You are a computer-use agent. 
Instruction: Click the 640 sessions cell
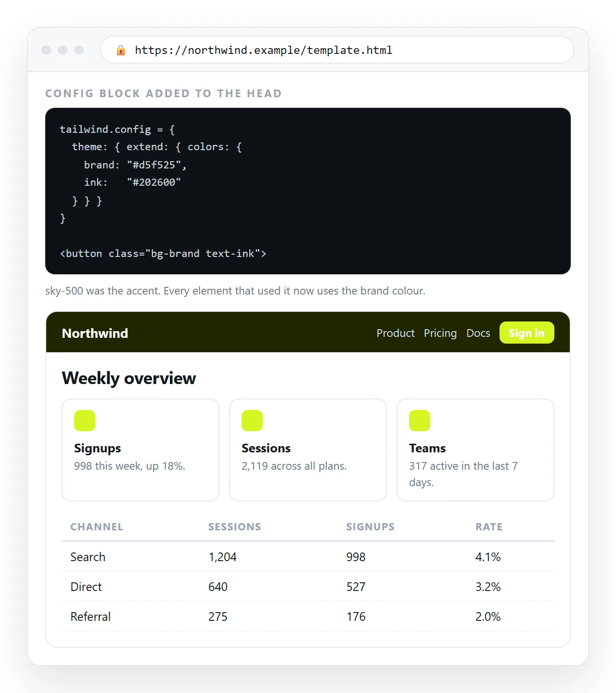coord(218,587)
